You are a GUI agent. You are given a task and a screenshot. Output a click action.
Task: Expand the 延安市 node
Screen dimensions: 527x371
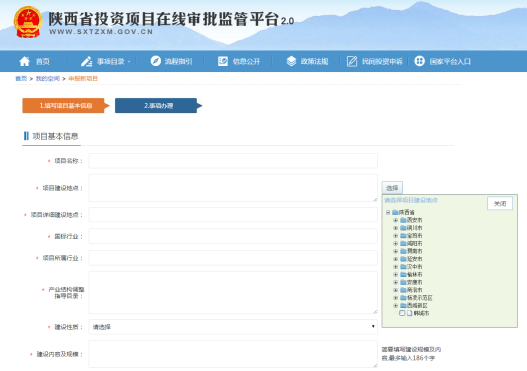[x=396, y=259]
